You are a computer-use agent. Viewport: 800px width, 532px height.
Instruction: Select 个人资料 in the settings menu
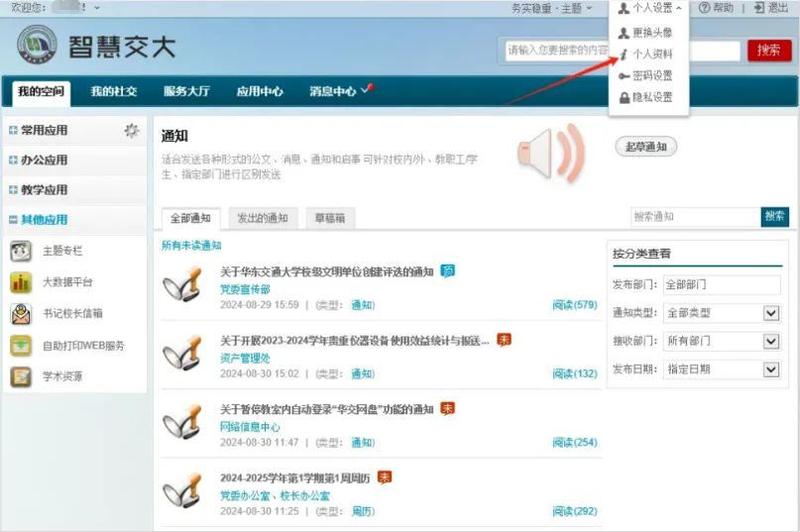646,54
